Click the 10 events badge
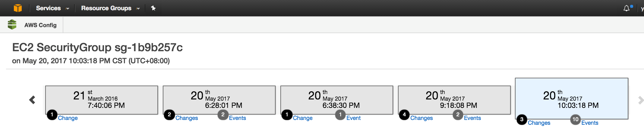644x135 pixels. (x=575, y=119)
